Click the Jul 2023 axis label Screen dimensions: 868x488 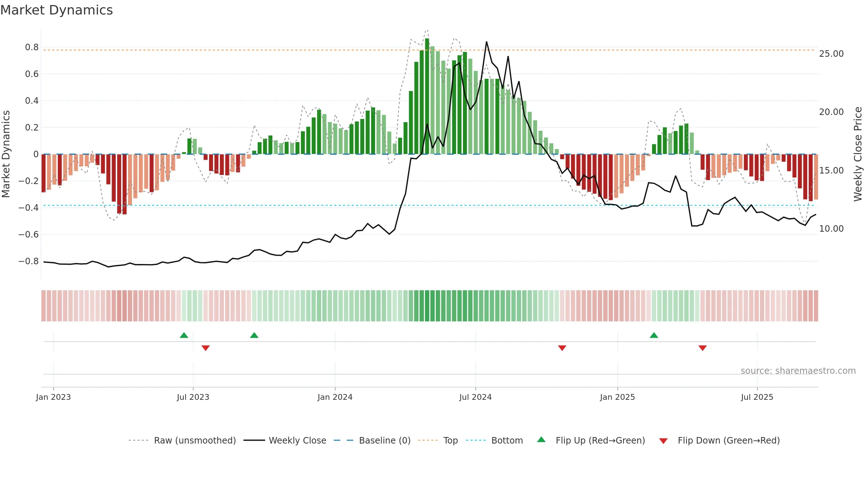click(193, 397)
